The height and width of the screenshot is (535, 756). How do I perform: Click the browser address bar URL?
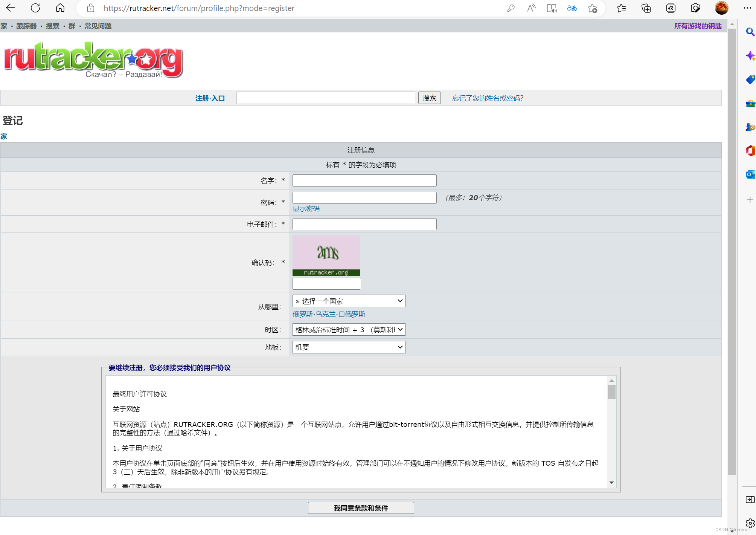pyautogui.click(x=199, y=8)
